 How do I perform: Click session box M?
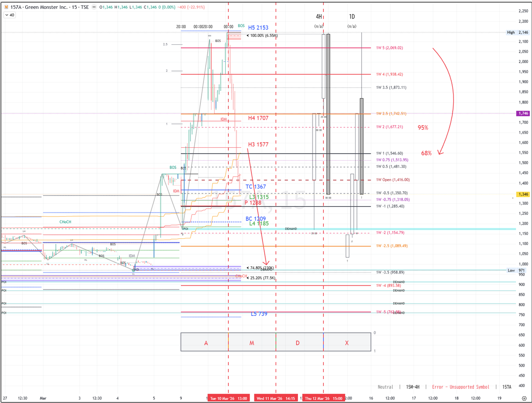click(x=252, y=342)
